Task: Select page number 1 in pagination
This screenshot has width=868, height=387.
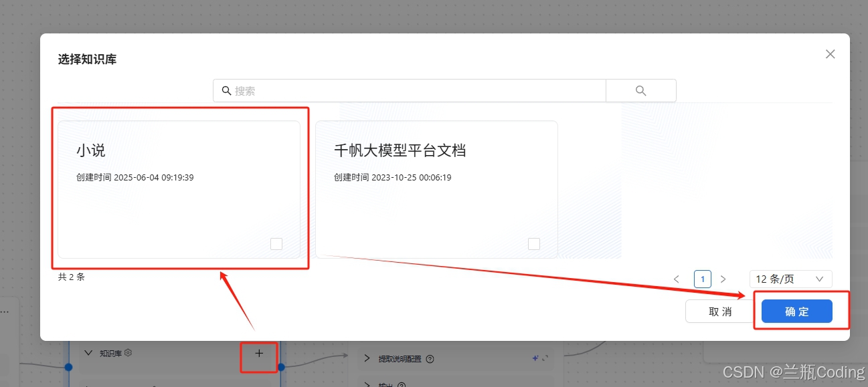Action: [x=702, y=279]
